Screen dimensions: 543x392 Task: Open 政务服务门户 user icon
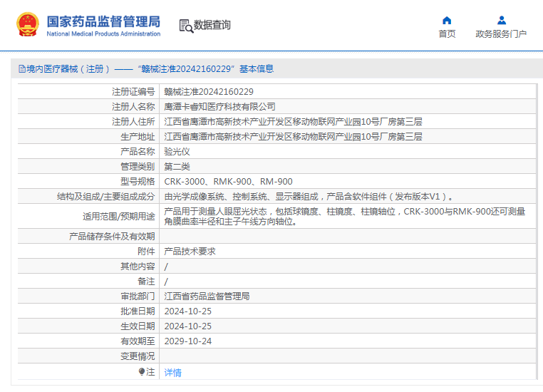tap(501, 21)
